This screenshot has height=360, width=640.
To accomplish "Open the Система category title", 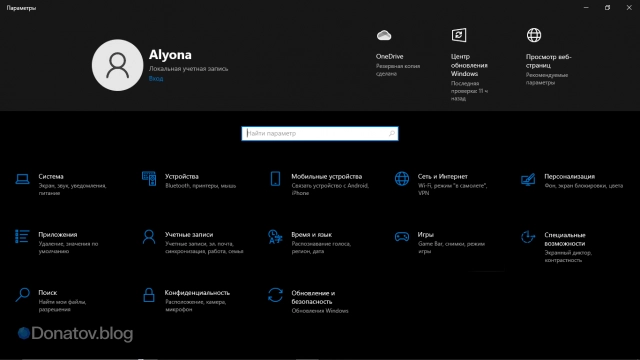I will [51, 176].
